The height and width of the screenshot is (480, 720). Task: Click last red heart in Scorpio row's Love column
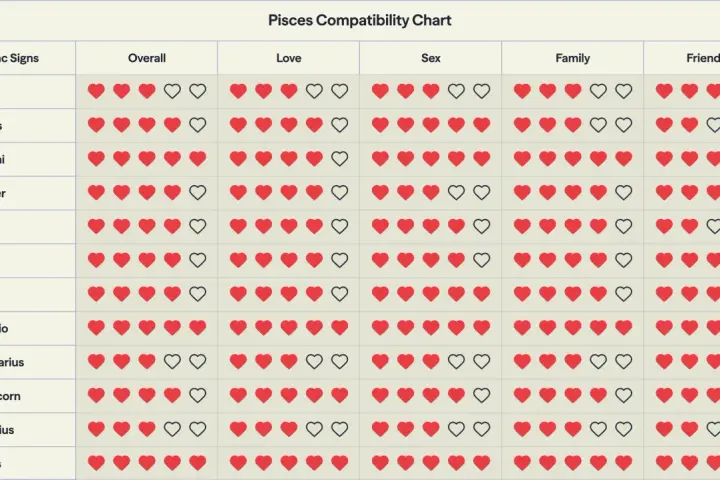tap(339, 328)
